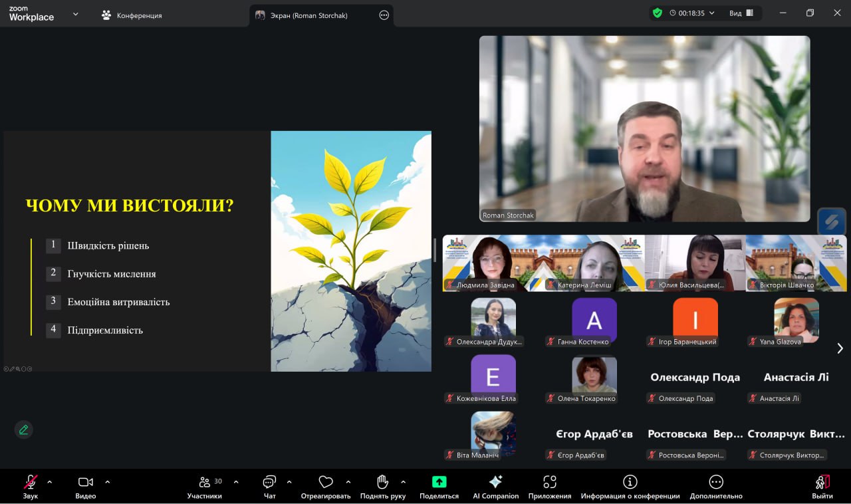The height and width of the screenshot is (504, 851).
Task: Open the Apps panel
Action: pyautogui.click(x=549, y=486)
